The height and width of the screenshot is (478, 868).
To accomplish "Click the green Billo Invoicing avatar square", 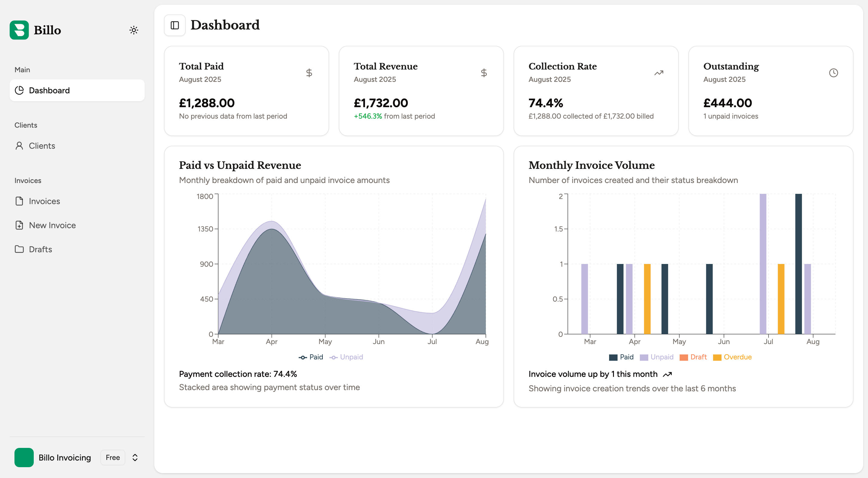I will pyautogui.click(x=24, y=458).
